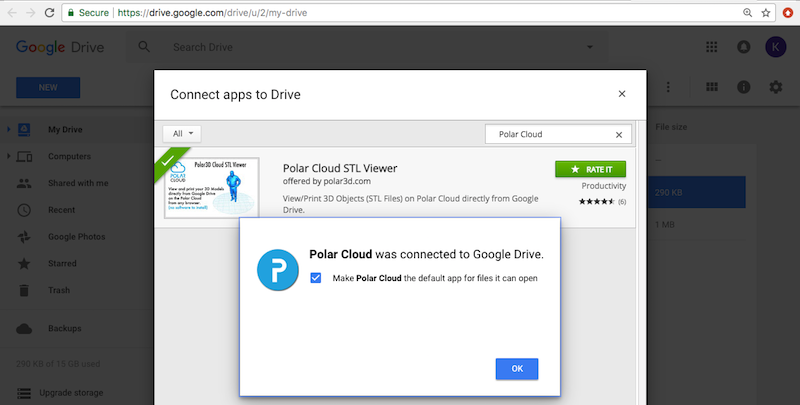Click the 290 KB of 15 GB used text
Viewport: 800px width, 405px height.
click(58, 364)
